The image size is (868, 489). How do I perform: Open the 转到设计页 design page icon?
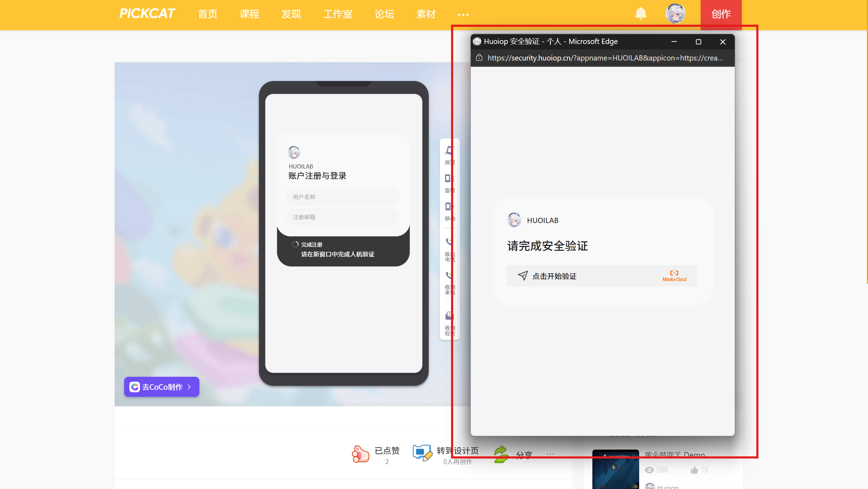point(422,452)
